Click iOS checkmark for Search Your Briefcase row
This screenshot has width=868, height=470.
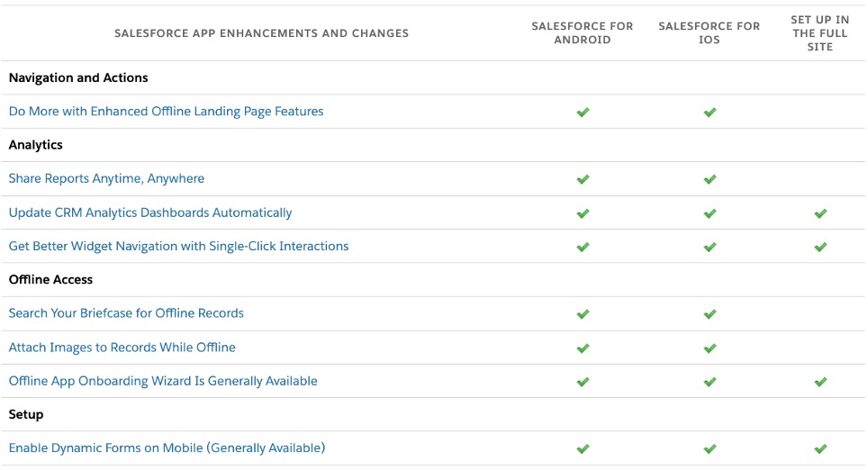(x=710, y=314)
